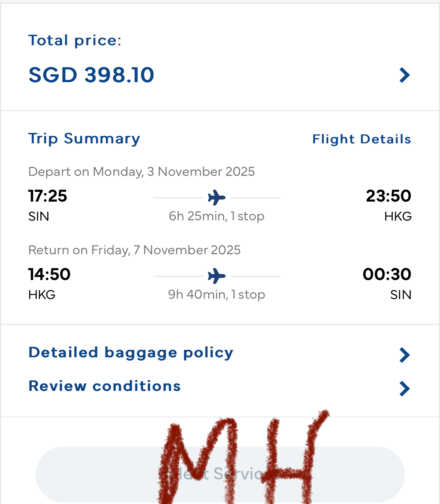This screenshot has width=440, height=504.
Task: Click the return flight airplane icon
Action: pyautogui.click(x=217, y=276)
